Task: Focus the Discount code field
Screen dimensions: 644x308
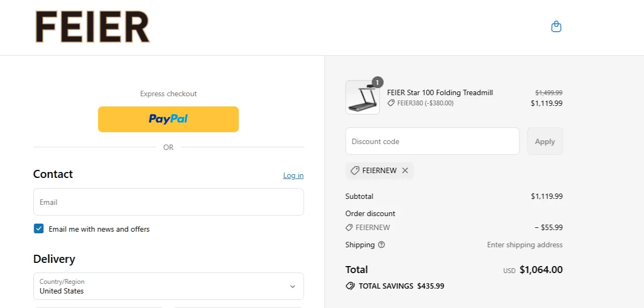Action: click(433, 141)
